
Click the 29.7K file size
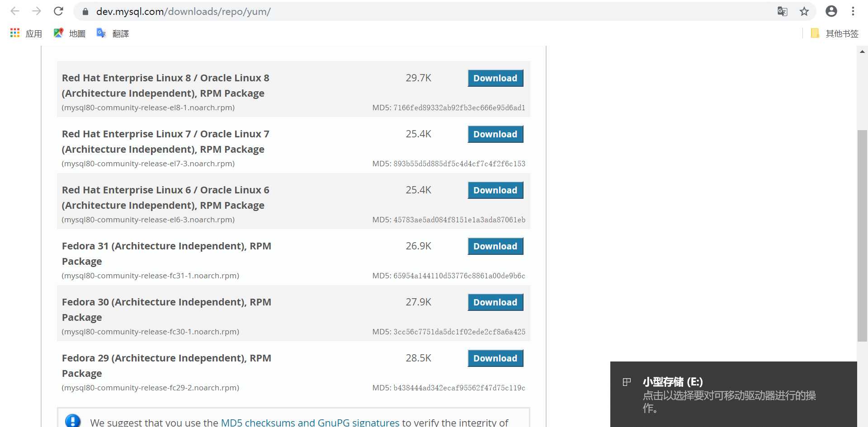pos(418,78)
